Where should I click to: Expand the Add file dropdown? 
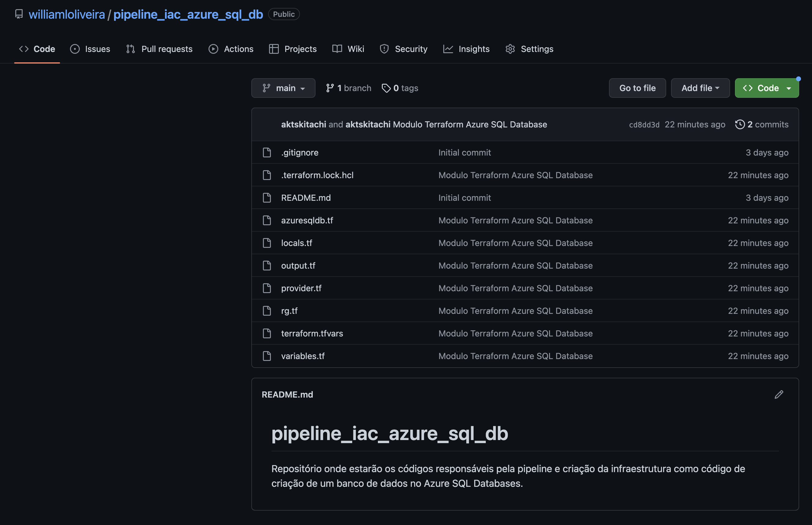(700, 88)
